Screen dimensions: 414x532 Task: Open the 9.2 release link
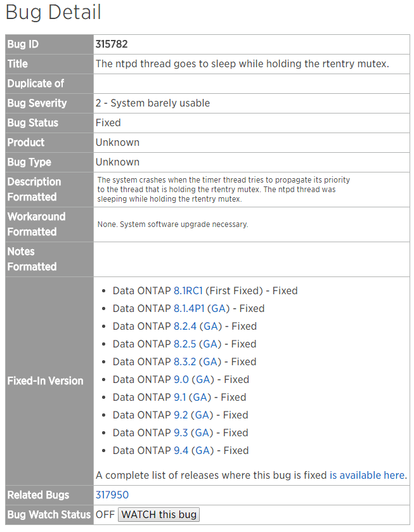click(x=181, y=415)
